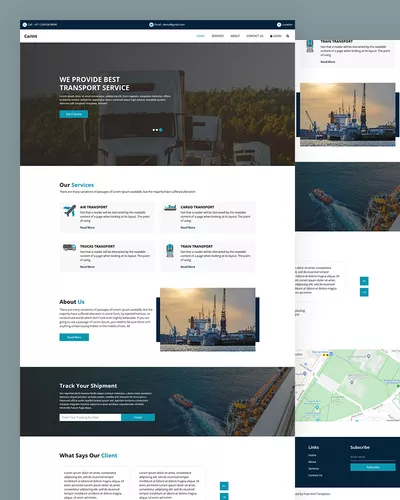Click the map in the right preview
The width and height of the screenshot is (400, 500).
pyautogui.click(x=348, y=385)
